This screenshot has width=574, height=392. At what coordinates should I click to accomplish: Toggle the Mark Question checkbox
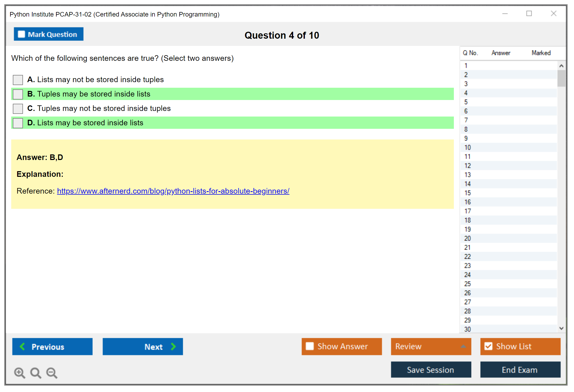[x=21, y=34]
